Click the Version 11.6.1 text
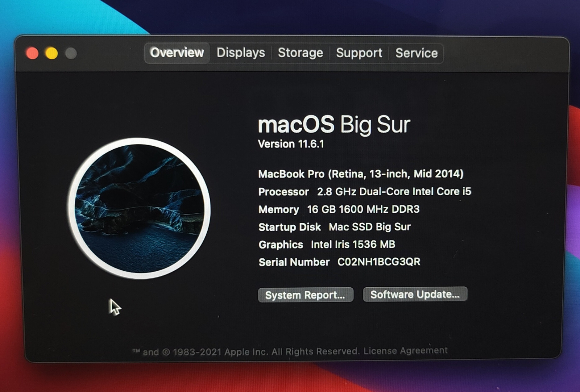Screen dimensions: 580x392 coord(291,144)
